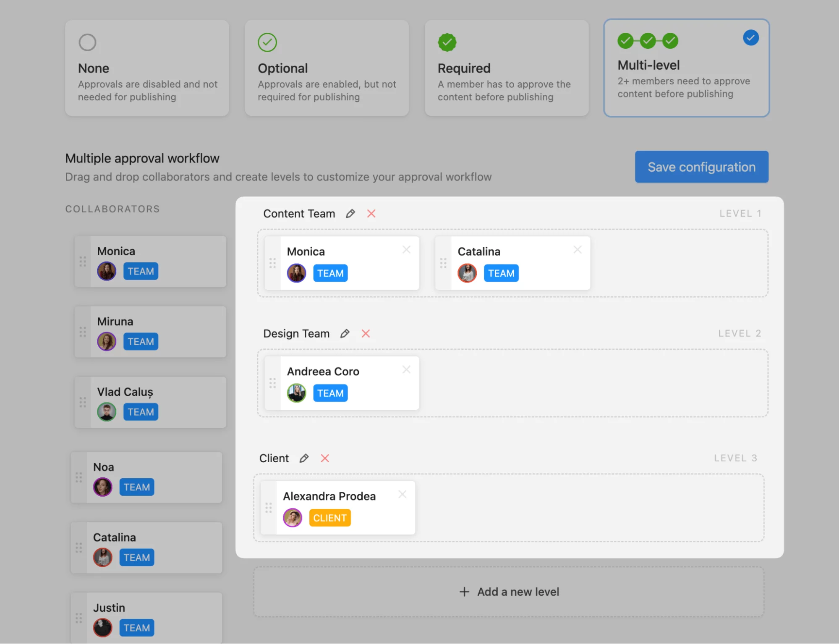The width and height of the screenshot is (839, 644).
Task: Click the edit icon for Design Team
Action: click(x=344, y=333)
